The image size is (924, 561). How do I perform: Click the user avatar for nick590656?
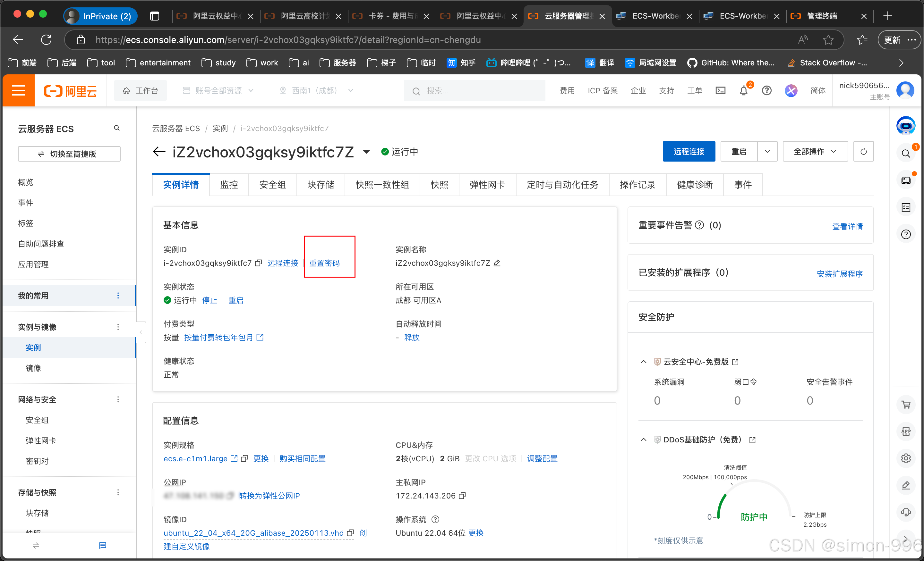905,90
